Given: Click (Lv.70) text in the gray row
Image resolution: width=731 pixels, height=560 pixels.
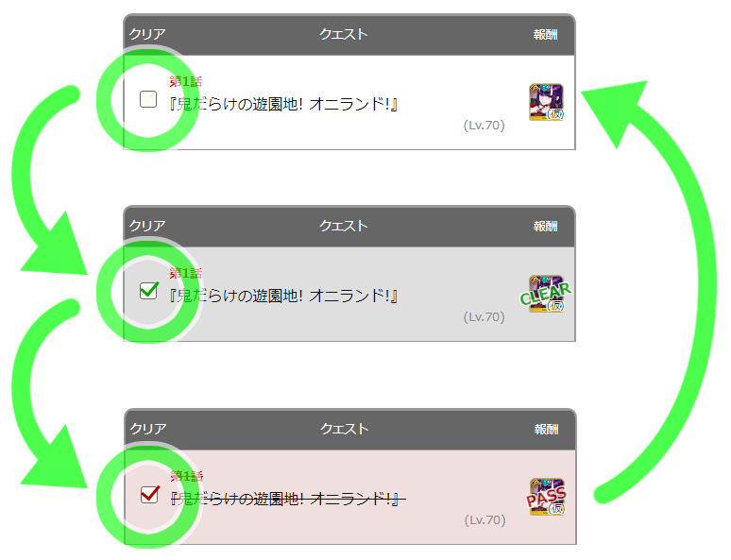Looking at the screenshot, I should tap(484, 317).
